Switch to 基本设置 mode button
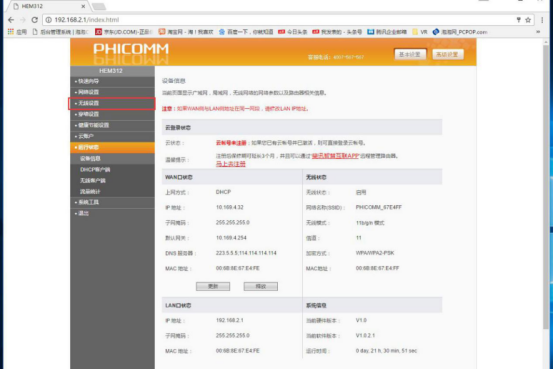Image resolution: width=554 pixels, height=369 pixels. click(410, 54)
